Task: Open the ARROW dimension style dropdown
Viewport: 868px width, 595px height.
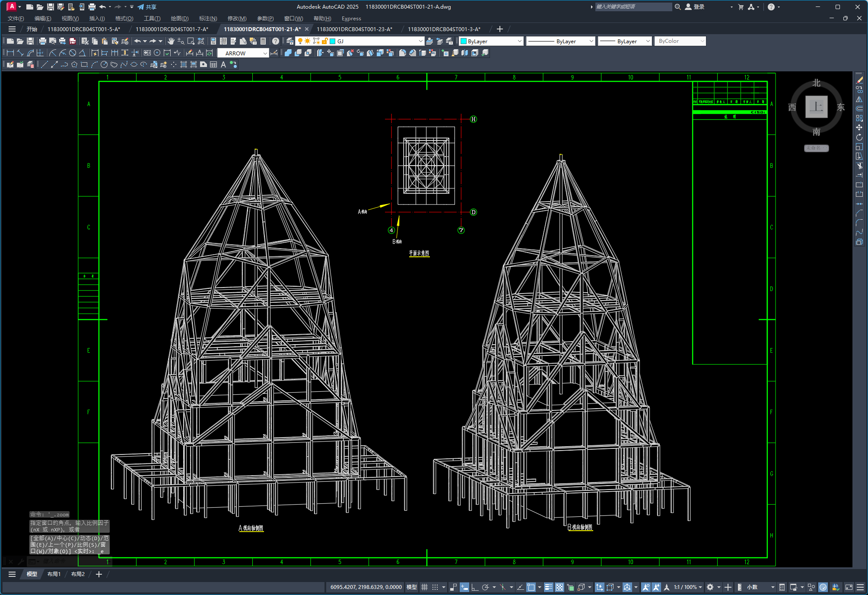Action: (265, 53)
